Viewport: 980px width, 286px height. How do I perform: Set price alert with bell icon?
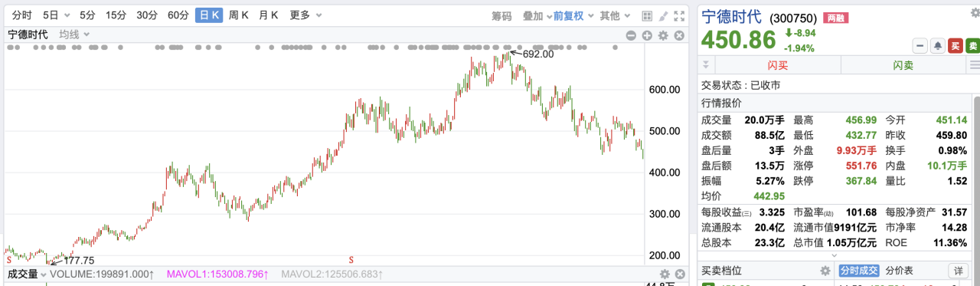point(937,46)
